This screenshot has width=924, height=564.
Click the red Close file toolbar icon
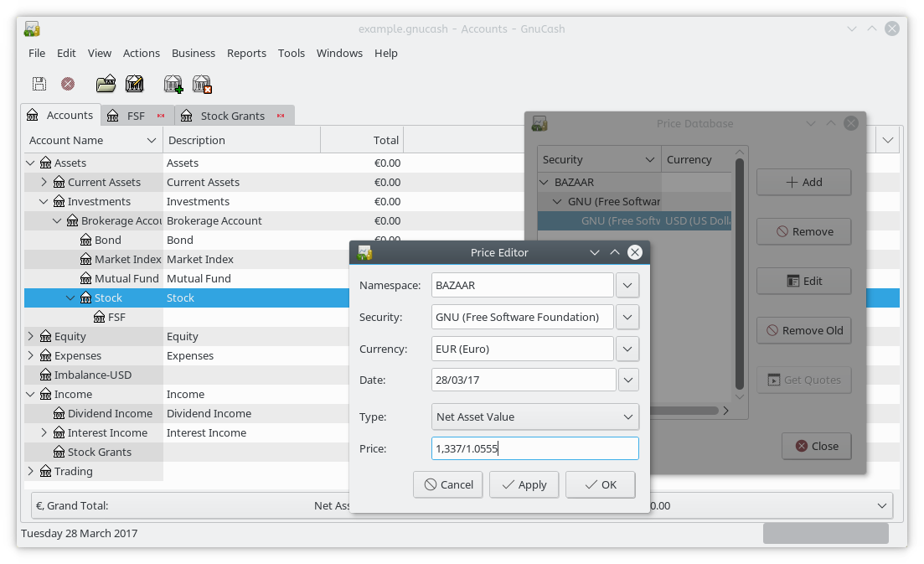(x=68, y=84)
